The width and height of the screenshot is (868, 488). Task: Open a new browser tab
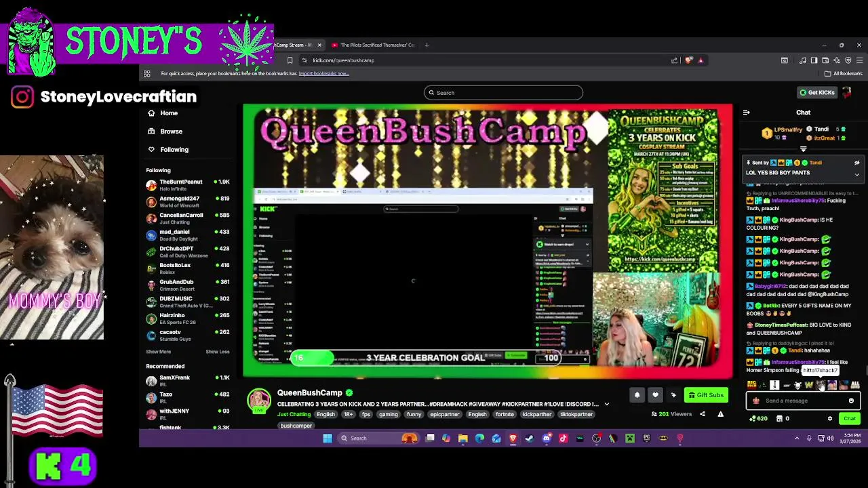[427, 45]
